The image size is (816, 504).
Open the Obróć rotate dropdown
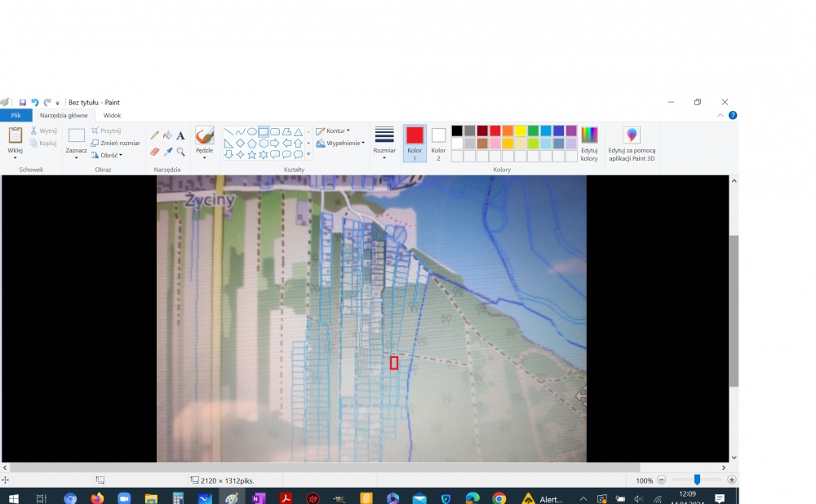click(x=107, y=155)
